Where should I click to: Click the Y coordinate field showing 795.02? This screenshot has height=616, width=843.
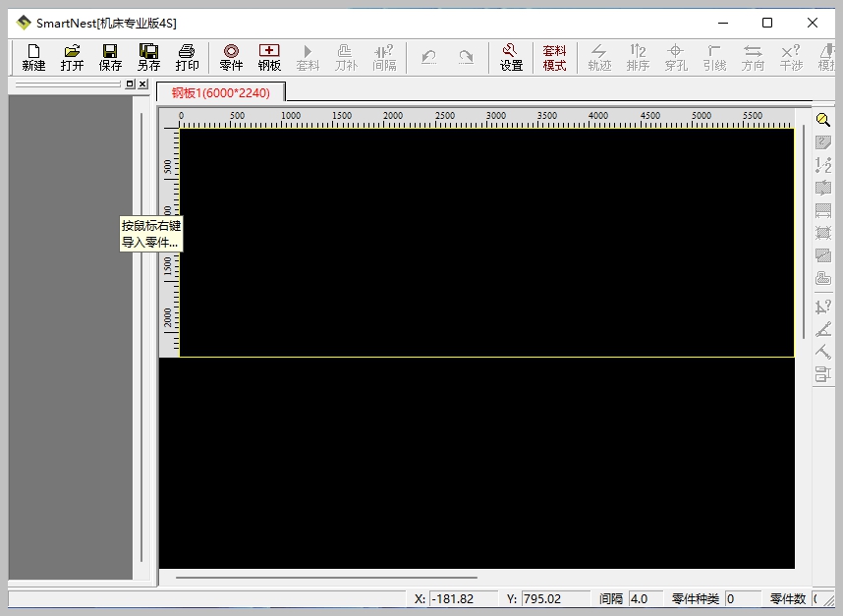click(555, 598)
